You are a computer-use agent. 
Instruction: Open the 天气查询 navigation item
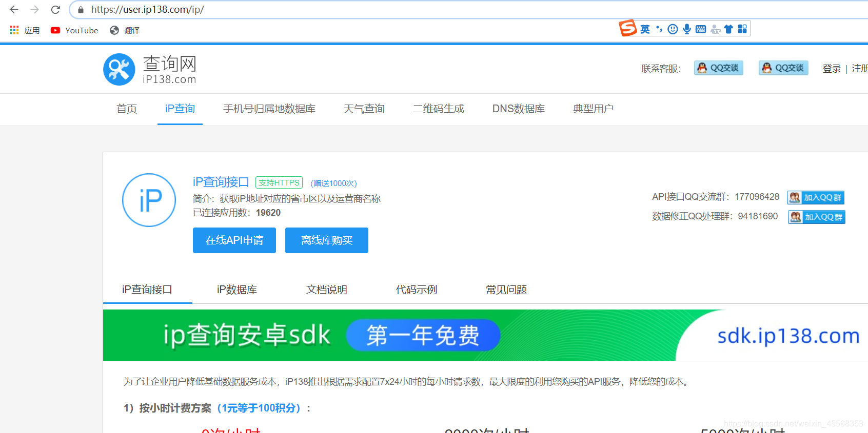coord(364,109)
